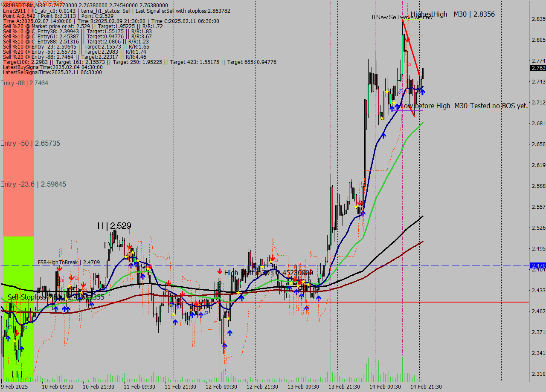The image size is (546, 392).
Task: Click the red down arrow beside the High-Start in 30 label
Action: pyautogui.click(x=220, y=271)
